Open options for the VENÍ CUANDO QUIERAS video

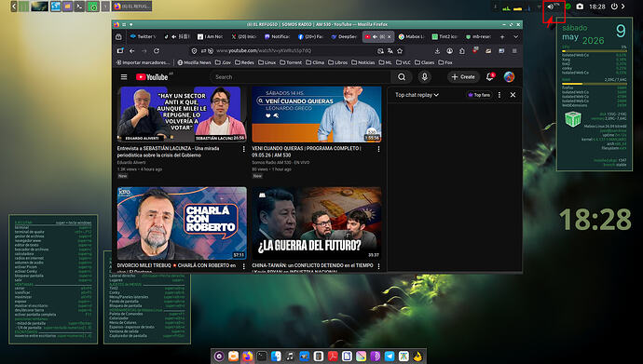pos(378,150)
